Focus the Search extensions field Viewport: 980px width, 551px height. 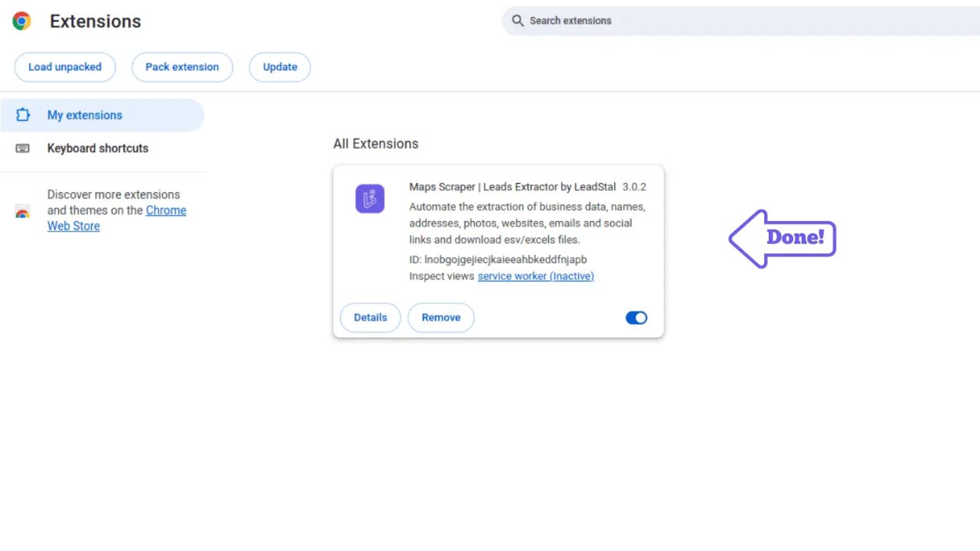[735, 21]
